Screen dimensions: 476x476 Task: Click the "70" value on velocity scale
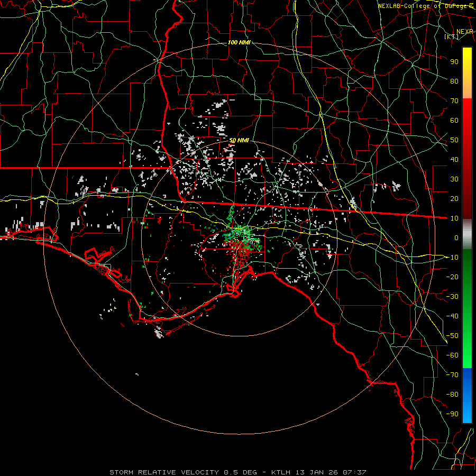coord(454,101)
